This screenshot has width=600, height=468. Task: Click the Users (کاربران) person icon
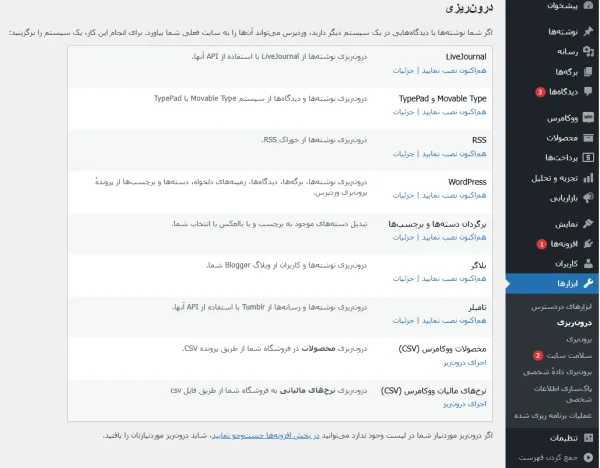click(x=588, y=264)
